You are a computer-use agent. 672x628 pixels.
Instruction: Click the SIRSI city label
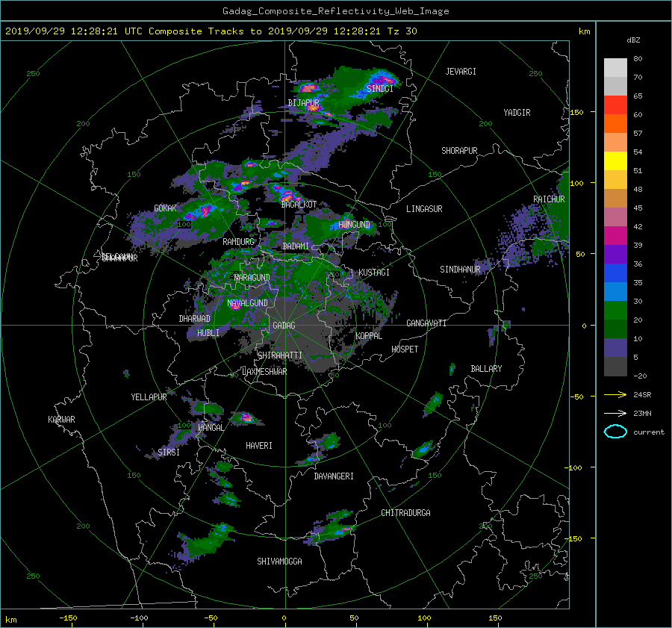pos(169,453)
